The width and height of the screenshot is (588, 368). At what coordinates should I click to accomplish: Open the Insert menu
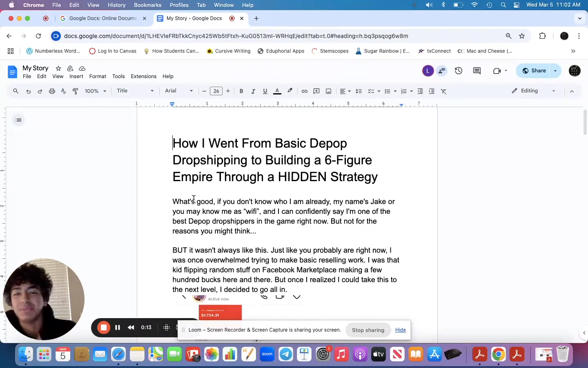[x=76, y=76]
